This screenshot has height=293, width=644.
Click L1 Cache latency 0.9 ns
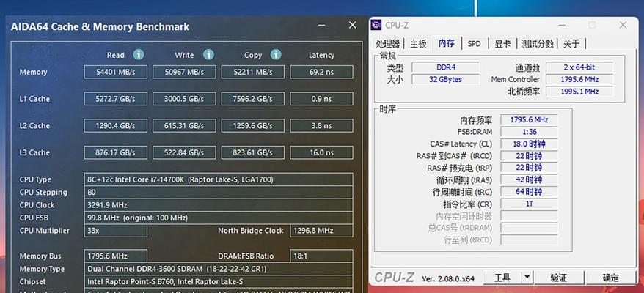coord(321,99)
